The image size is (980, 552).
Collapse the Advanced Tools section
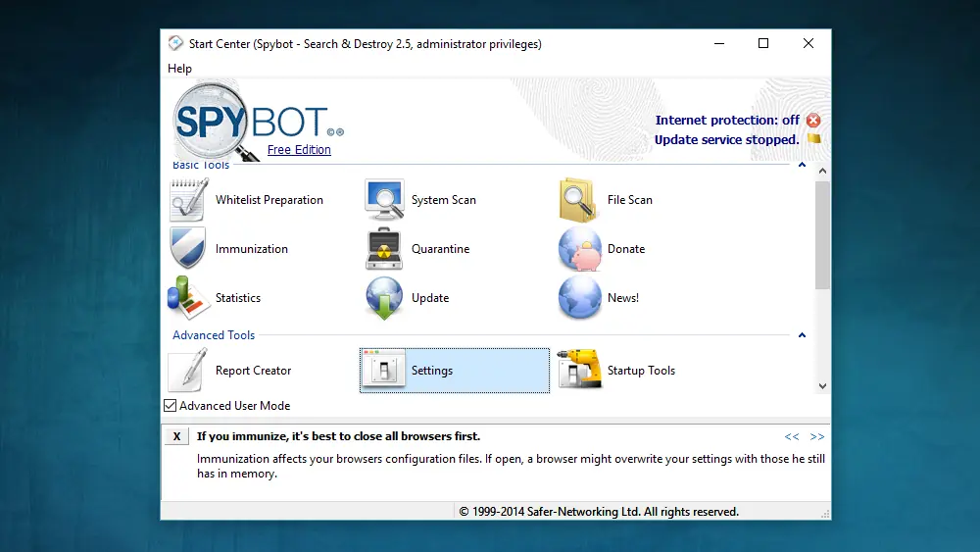(x=802, y=335)
